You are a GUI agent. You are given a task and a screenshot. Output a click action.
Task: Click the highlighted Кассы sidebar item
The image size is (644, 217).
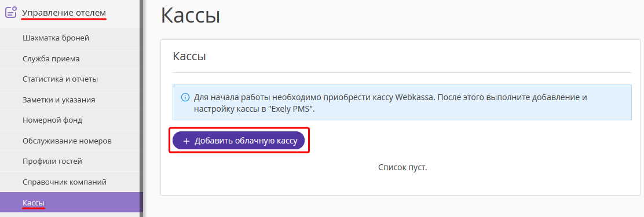pos(70,202)
